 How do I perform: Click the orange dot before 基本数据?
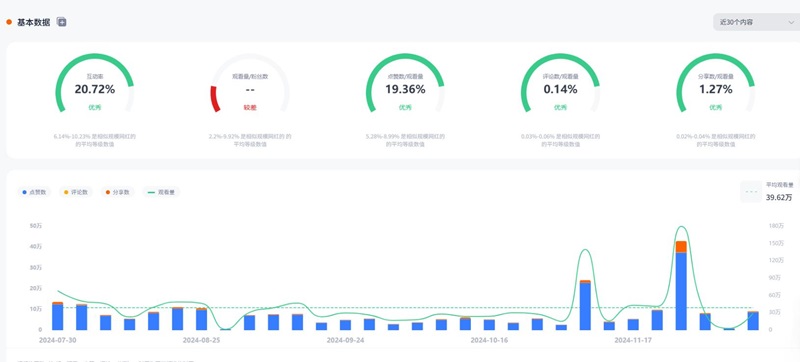click(9, 22)
